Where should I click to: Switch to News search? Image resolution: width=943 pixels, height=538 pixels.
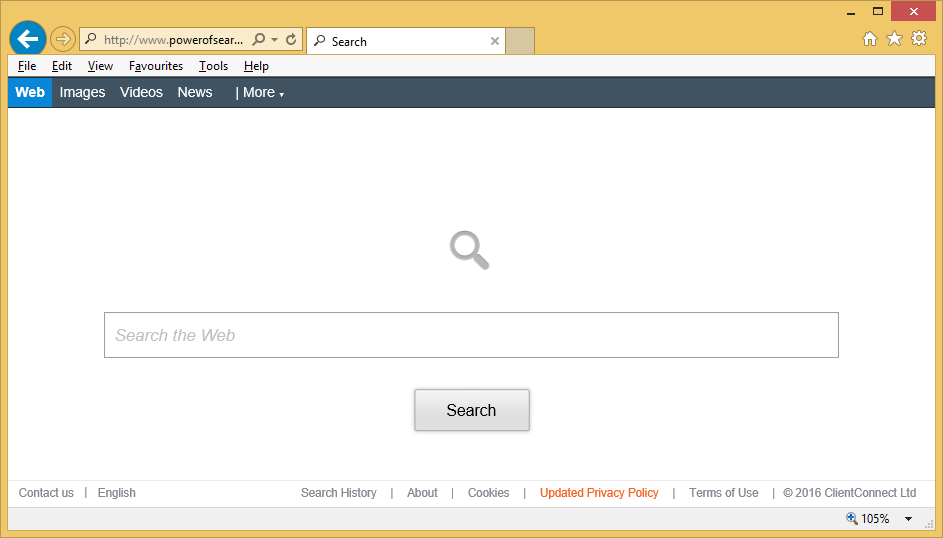(195, 93)
